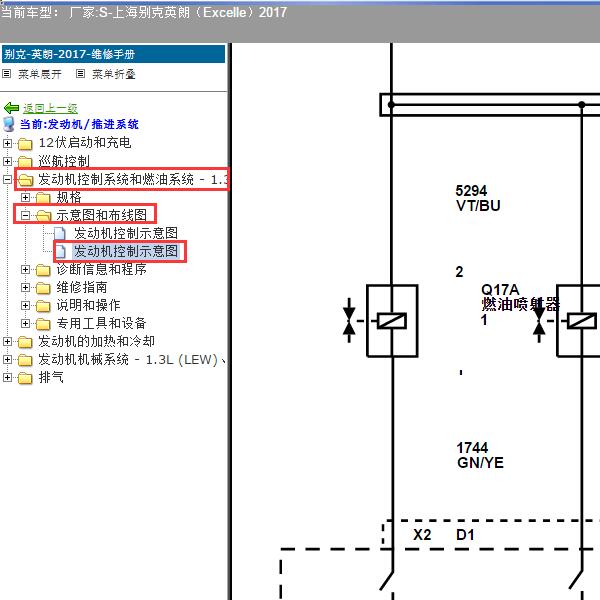600x600 pixels.
Task: Click the 别克-英朗-2017-维修手册 title bar
Action: click(x=114, y=54)
